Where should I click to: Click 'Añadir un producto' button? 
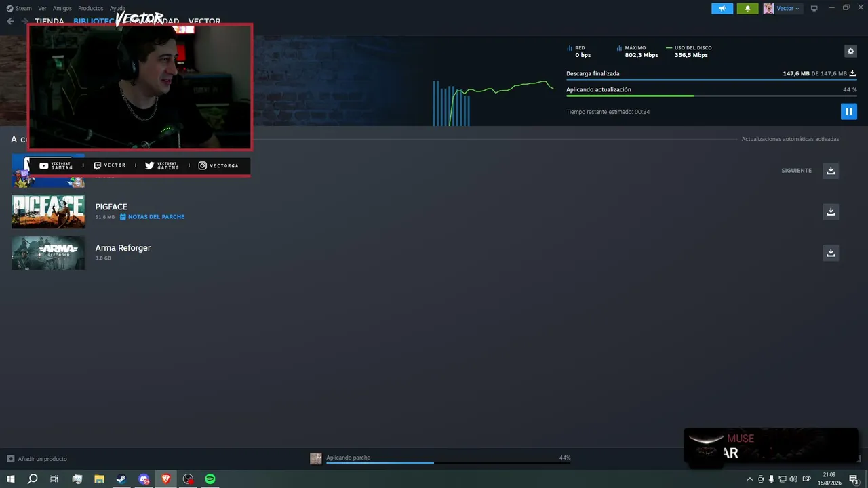click(37, 459)
